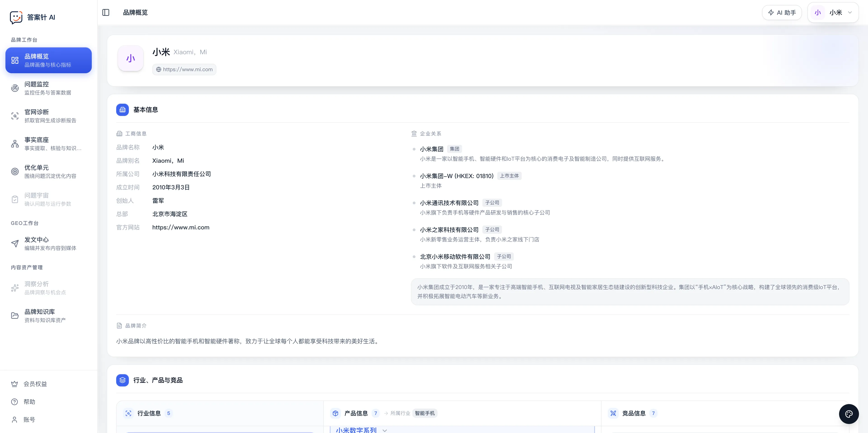Click the 答案针 AI logo icon
This screenshot has height=433, width=868.
(16, 17)
